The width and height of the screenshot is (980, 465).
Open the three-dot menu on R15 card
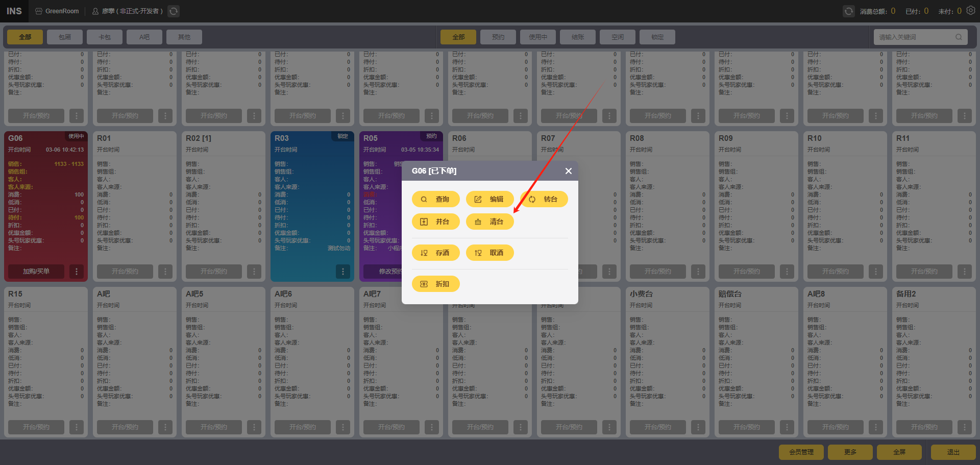point(77,427)
